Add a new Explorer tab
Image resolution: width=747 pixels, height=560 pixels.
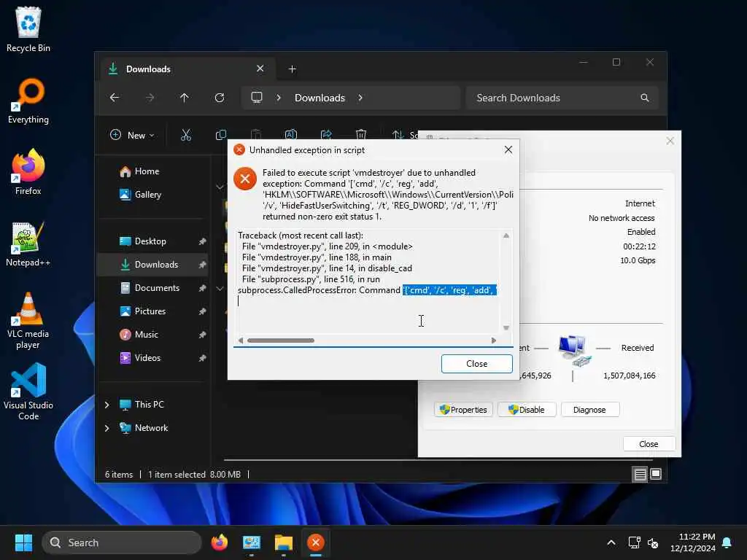coord(293,69)
